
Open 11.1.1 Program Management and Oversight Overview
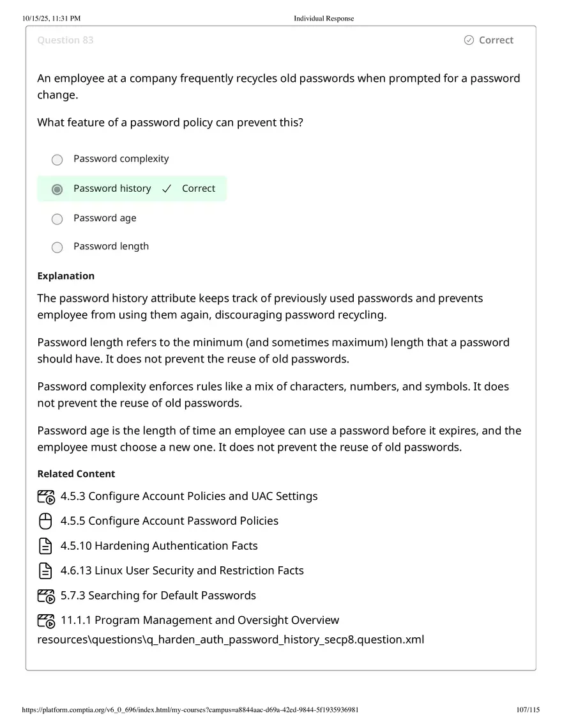[199, 620]
